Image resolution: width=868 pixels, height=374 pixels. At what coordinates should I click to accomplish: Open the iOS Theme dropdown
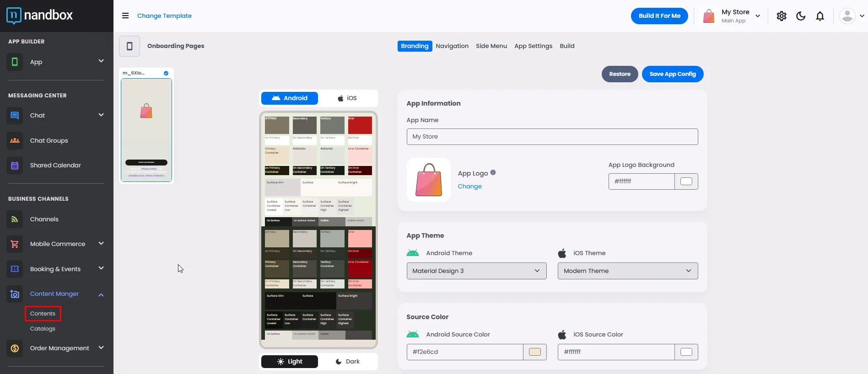[x=628, y=271]
